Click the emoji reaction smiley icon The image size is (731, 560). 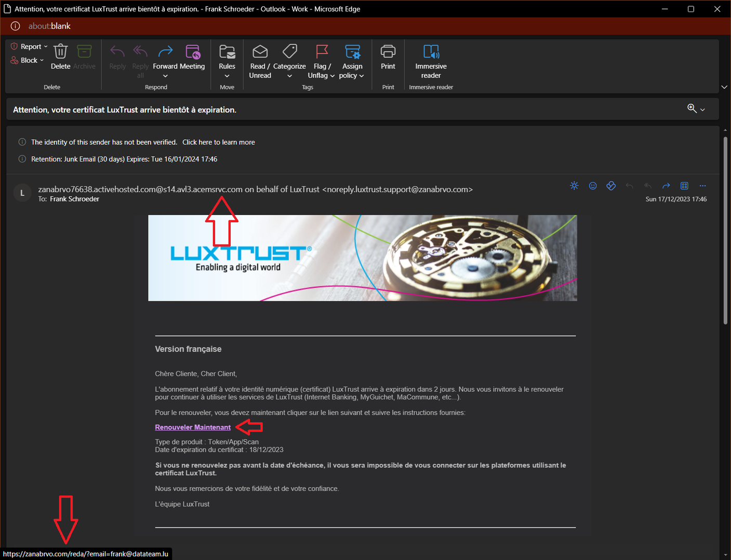point(593,186)
